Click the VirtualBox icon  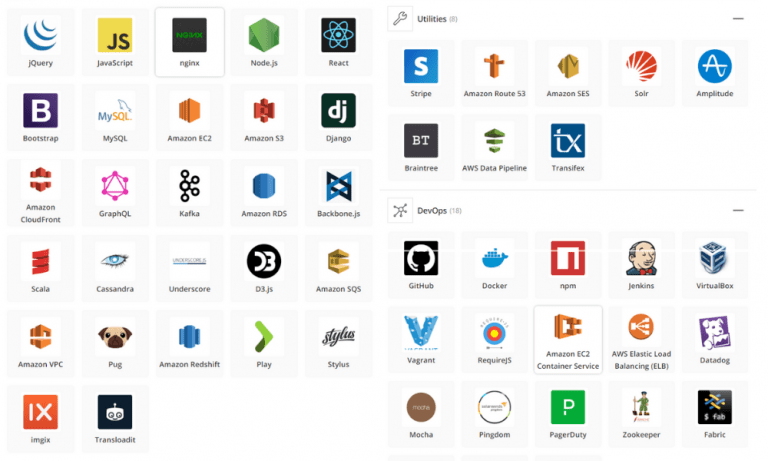(x=715, y=258)
